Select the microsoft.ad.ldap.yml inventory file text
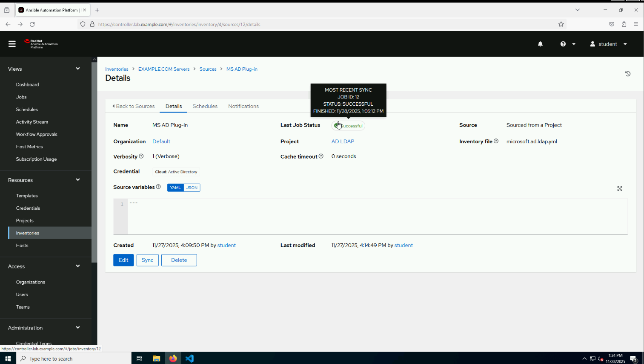 [532, 142]
